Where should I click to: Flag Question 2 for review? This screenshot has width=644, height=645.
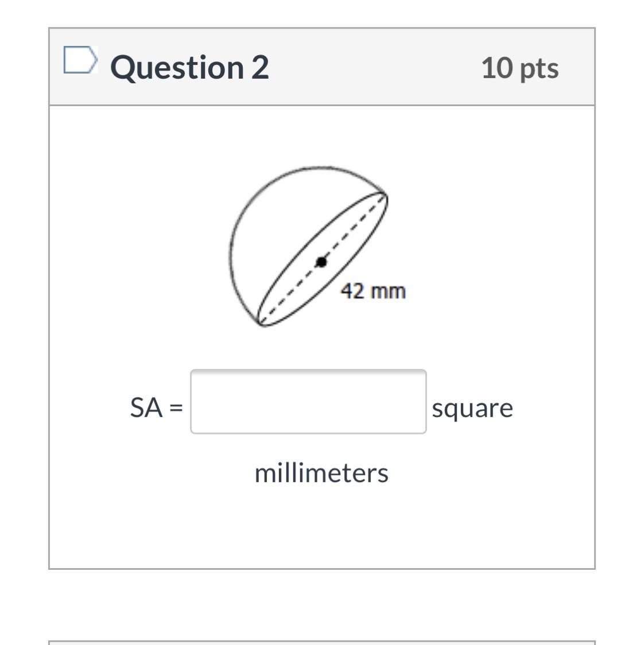coord(81,60)
